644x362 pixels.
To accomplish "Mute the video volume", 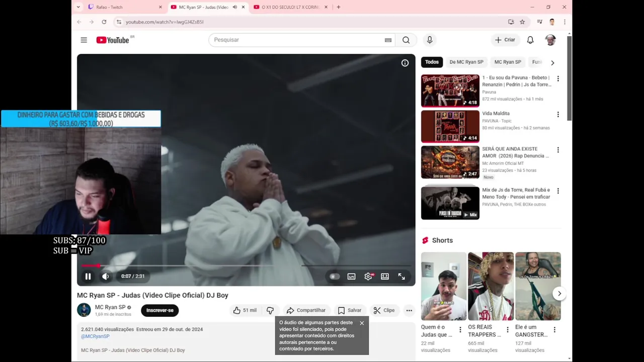I will point(105,276).
